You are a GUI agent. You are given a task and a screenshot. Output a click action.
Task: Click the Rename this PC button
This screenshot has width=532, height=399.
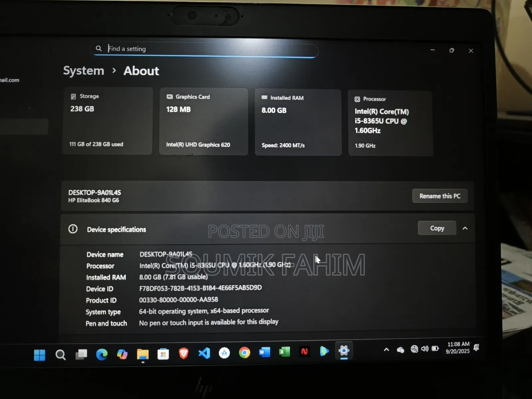(x=440, y=196)
